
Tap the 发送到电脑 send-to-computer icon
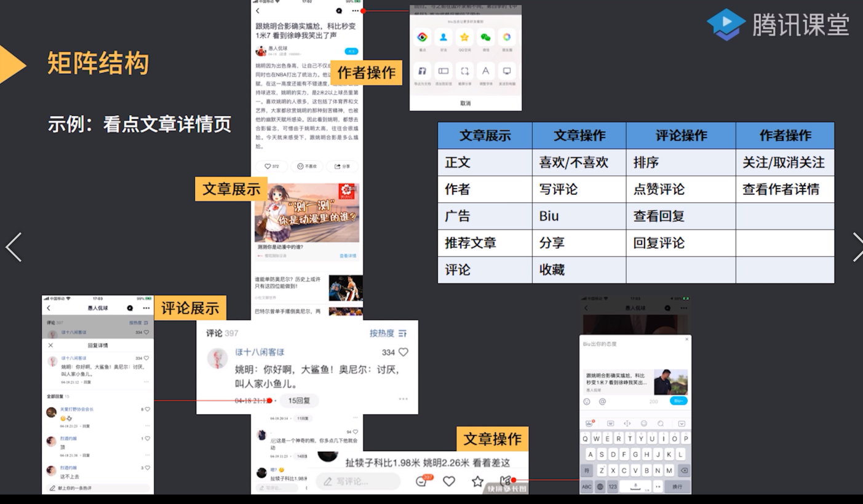[507, 71]
